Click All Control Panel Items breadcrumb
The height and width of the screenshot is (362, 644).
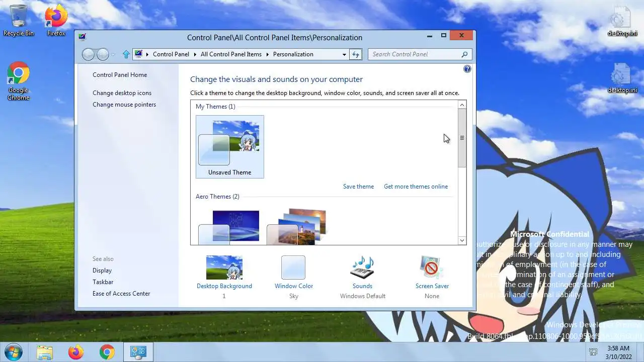[x=231, y=54]
